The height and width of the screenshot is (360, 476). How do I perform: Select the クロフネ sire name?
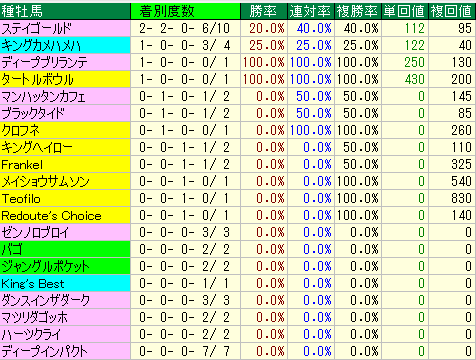click(x=20, y=130)
